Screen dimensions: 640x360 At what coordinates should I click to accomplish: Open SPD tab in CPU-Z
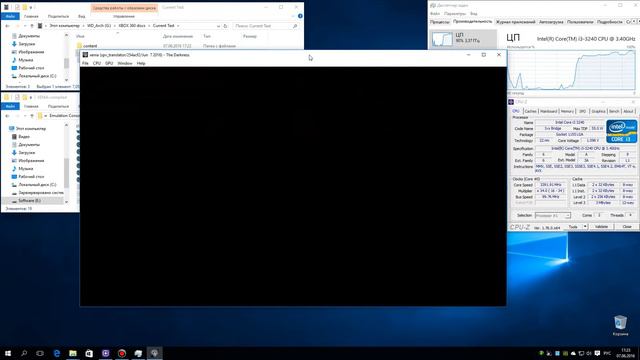click(x=582, y=111)
